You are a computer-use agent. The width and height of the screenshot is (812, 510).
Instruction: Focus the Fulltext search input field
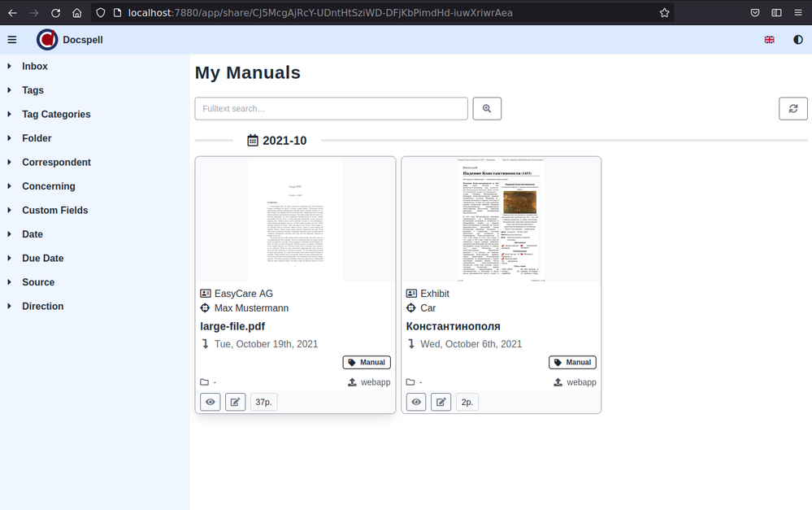coord(331,109)
